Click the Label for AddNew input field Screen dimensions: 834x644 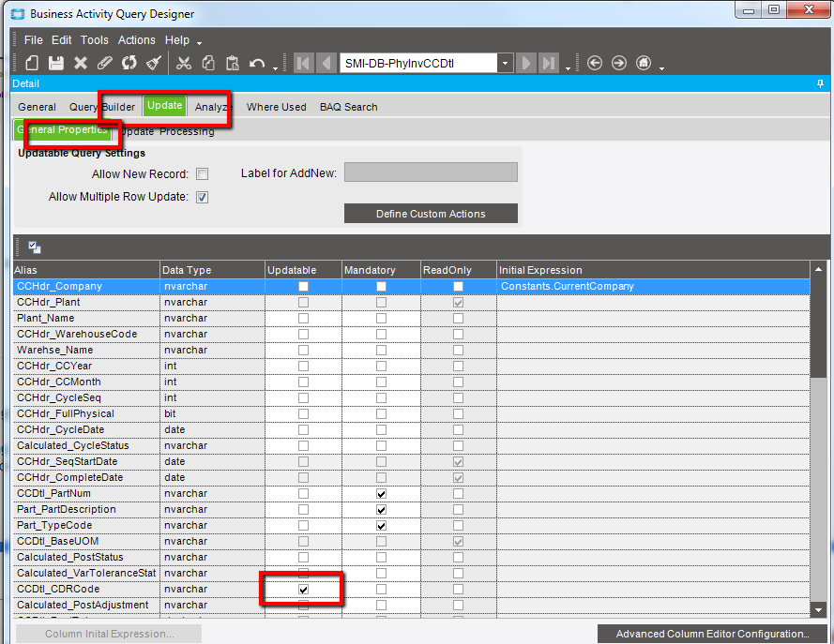click(x=431, y=172)
